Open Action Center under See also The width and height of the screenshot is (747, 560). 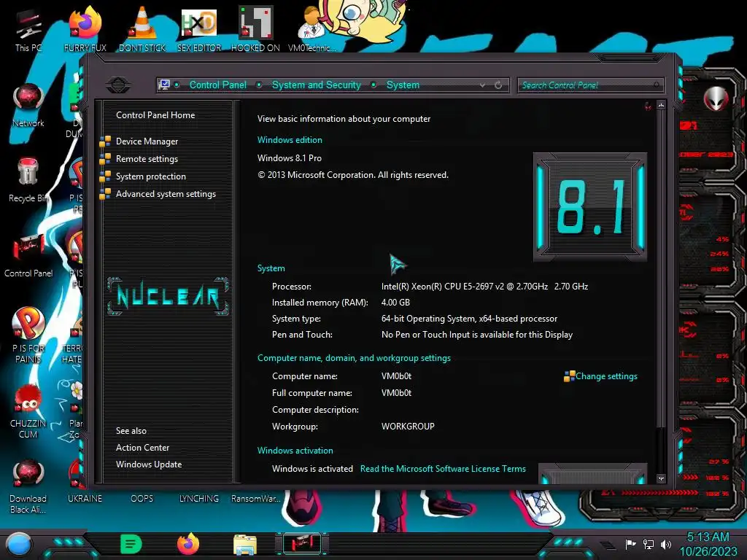point(142,448)
